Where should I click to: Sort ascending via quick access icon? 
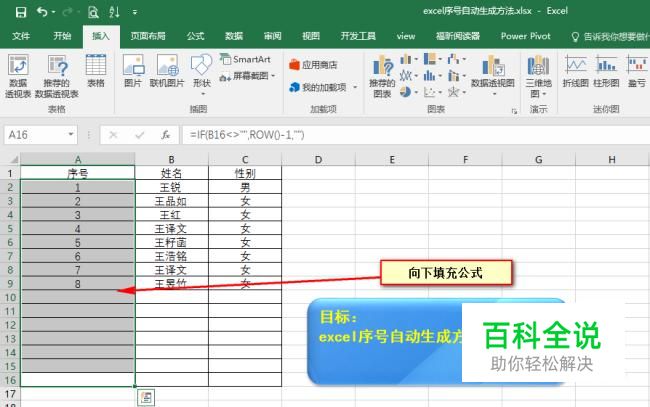[x=114, y=12]
